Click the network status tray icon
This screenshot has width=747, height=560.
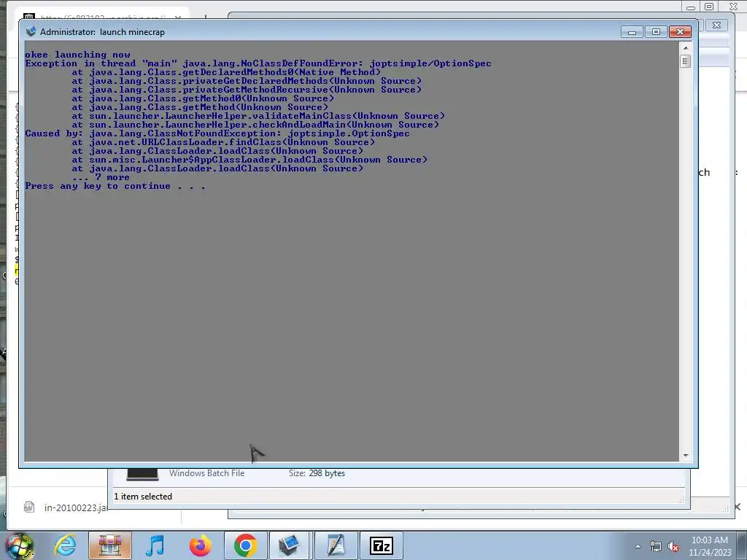point(656,546)
